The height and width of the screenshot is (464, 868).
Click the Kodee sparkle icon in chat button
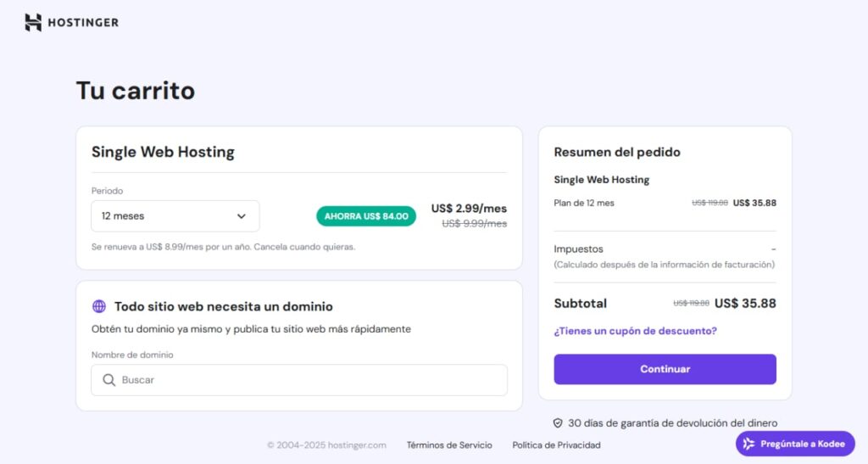pos(748,444)
